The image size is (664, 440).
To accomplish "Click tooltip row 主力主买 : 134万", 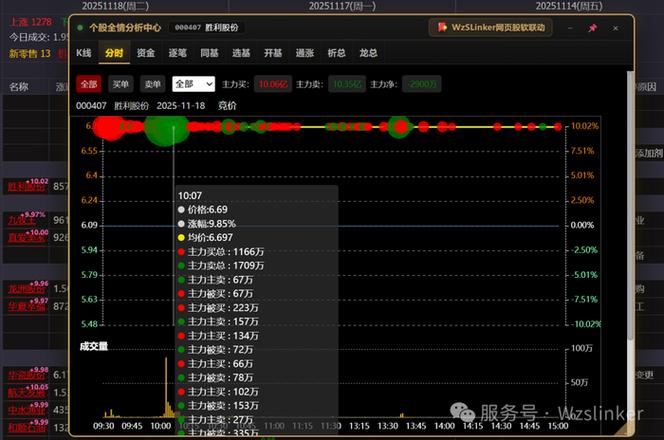I will [x=219, y=335].
